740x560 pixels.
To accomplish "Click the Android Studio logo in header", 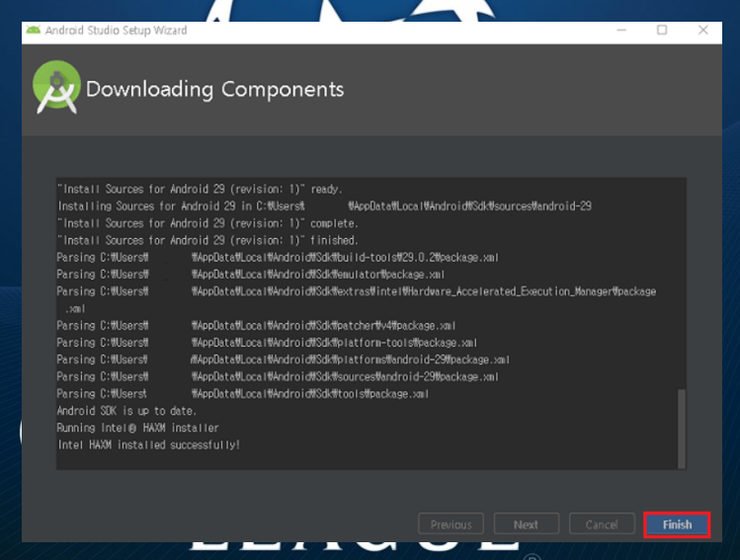I will 56,87.
